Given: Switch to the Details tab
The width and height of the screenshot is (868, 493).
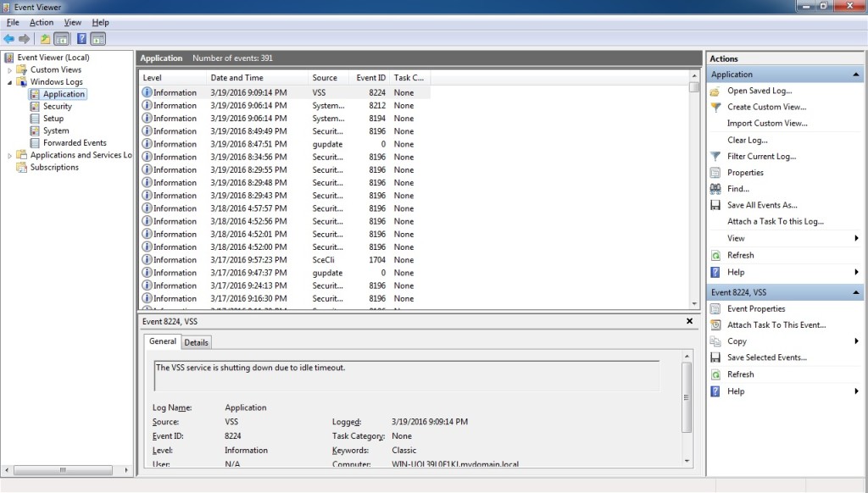Looking at the screenshot, I should 197,342.
